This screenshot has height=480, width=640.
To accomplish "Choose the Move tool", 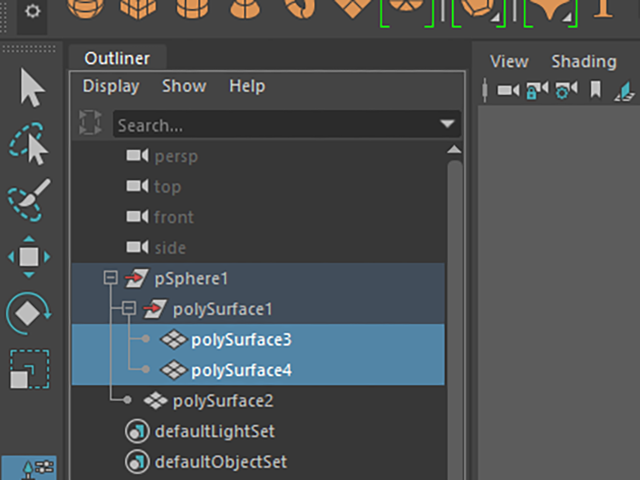I will (29, 257).
